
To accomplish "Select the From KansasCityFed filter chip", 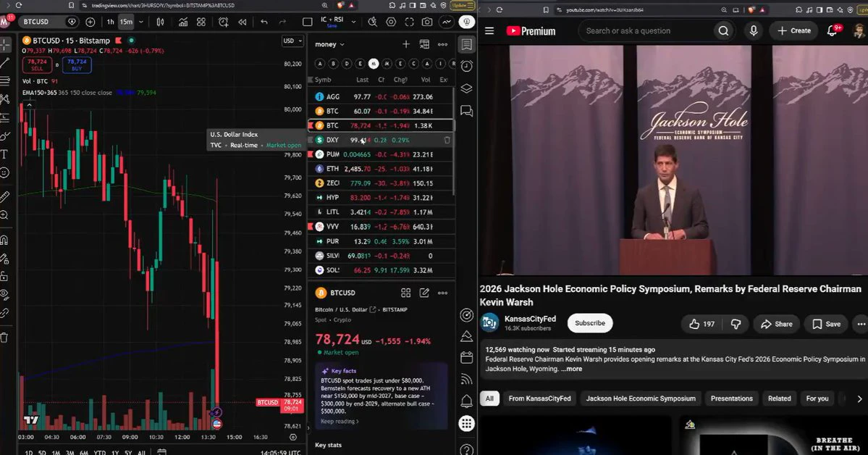I will [x=540, y=398].
